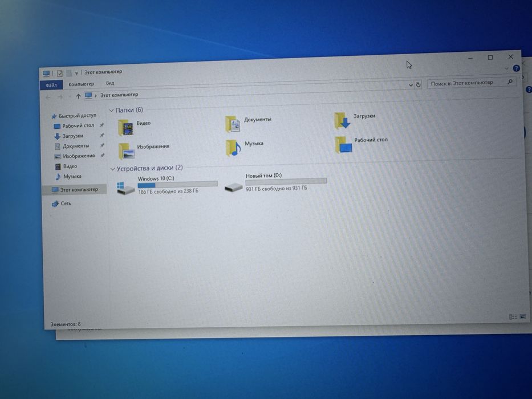
Task: Select the Windows 10 (C:) drive icon
Action: click(x=125, y=188)
